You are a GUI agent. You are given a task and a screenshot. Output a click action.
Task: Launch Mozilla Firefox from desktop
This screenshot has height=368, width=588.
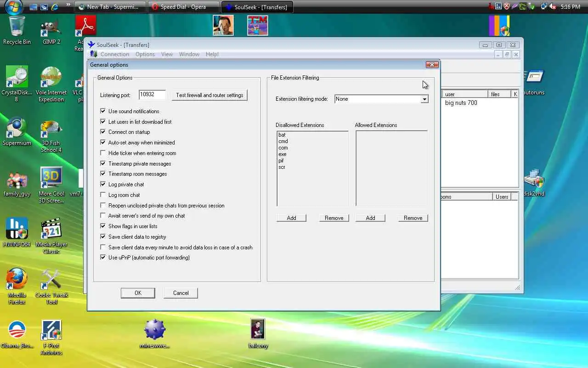17,287
